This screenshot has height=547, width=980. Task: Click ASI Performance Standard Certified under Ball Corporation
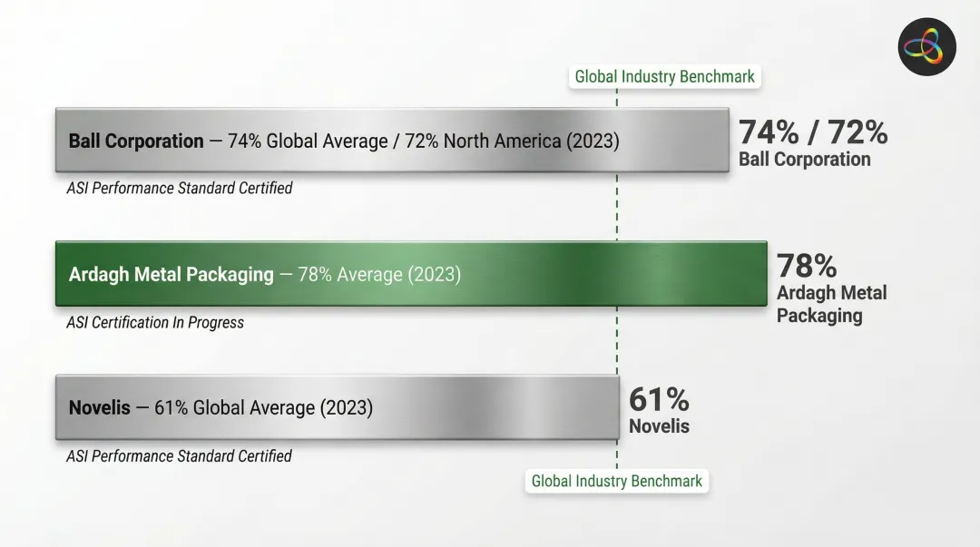180,188
